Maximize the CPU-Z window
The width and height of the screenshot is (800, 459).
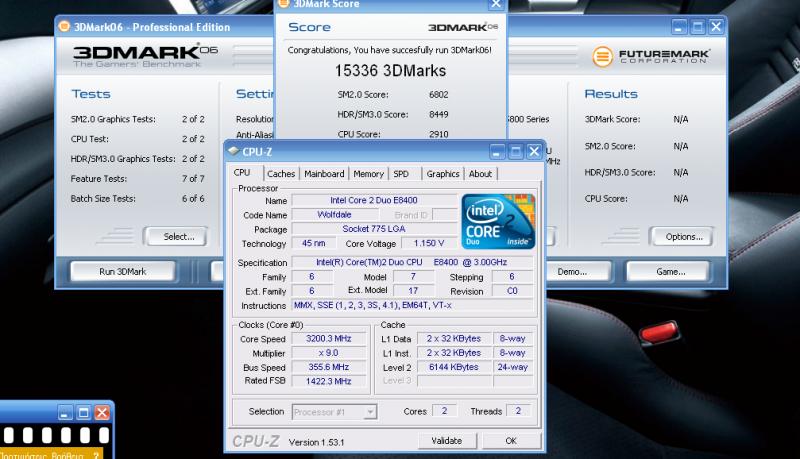pos(516,151)
